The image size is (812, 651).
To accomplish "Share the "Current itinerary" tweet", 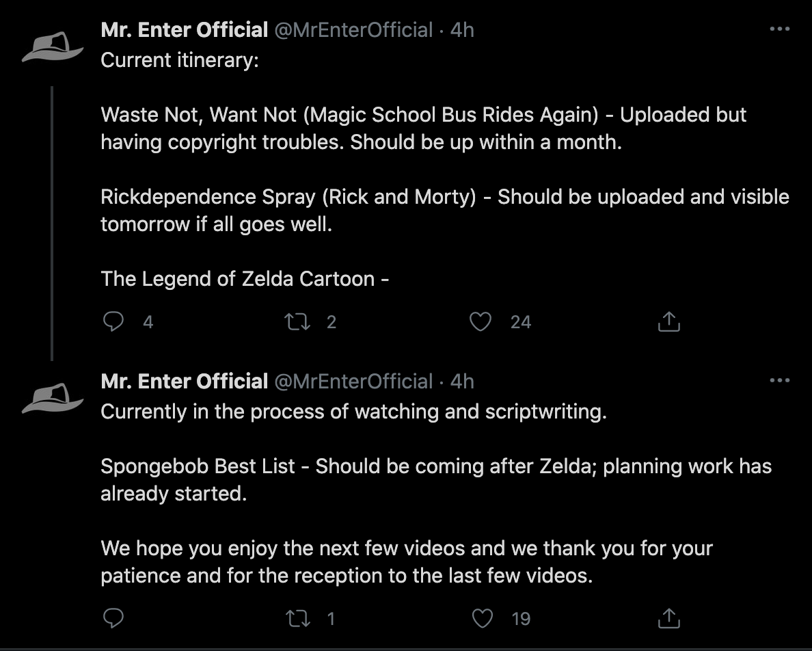I will (x=668, y=321).
